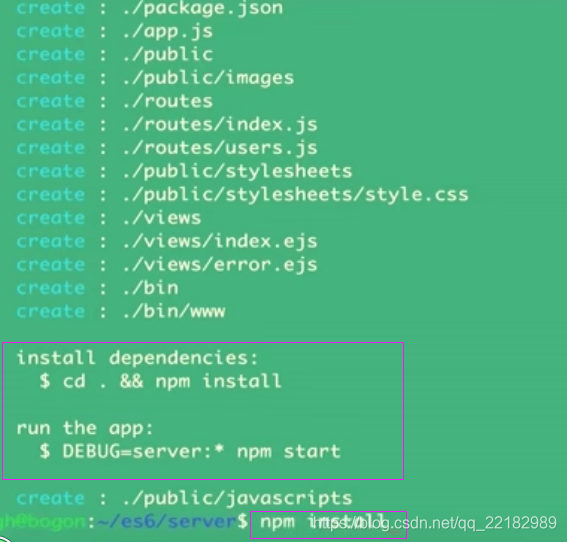This screenshot has width=567, height=542.
Task: Click the ./app.js line
Action: 167,31
